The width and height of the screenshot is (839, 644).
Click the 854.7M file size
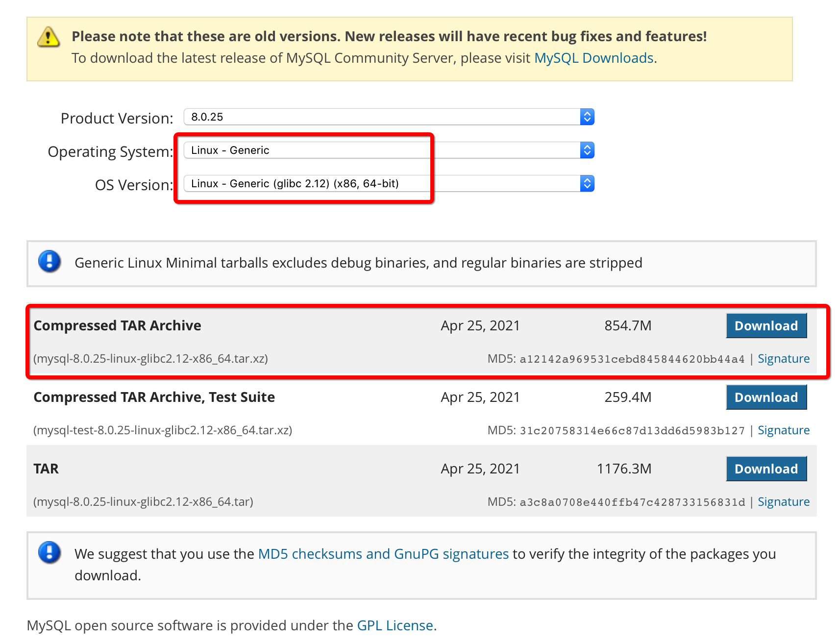(x=628, y=326)
